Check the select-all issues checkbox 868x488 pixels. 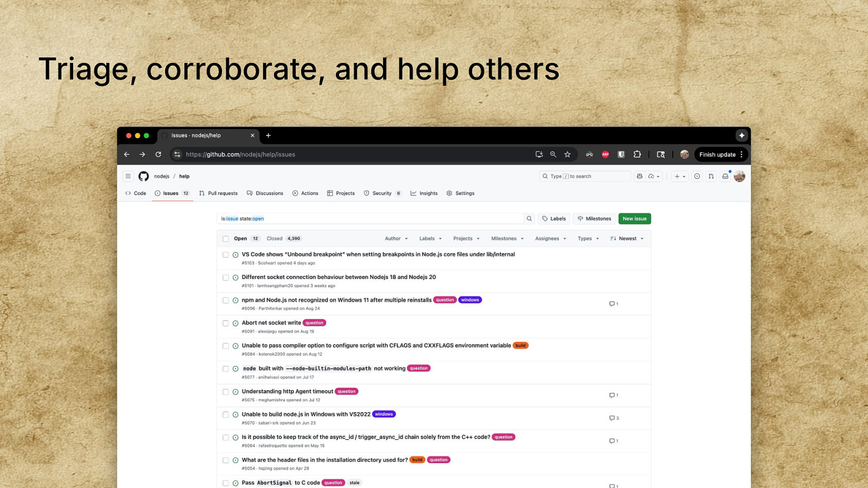[226, 239]
